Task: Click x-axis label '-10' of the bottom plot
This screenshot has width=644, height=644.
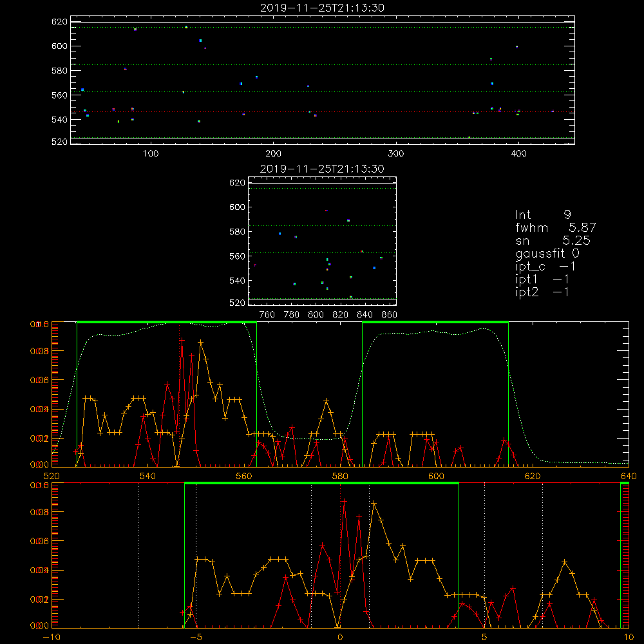Action: (52, 637)
